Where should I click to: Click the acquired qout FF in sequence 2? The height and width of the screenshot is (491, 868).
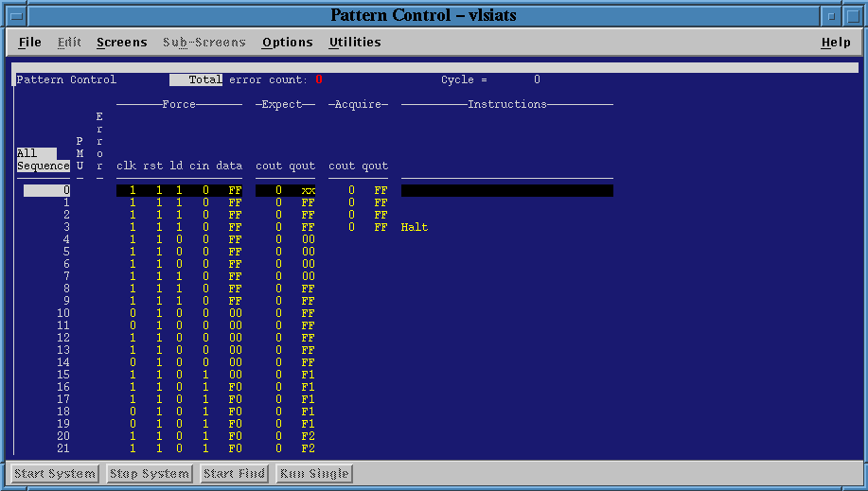[381, 215]
